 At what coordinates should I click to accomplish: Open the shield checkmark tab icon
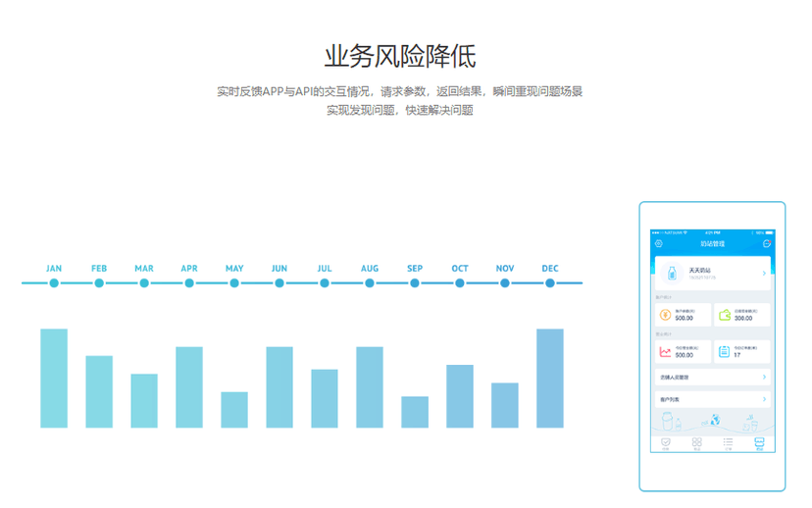pos(666,442)
